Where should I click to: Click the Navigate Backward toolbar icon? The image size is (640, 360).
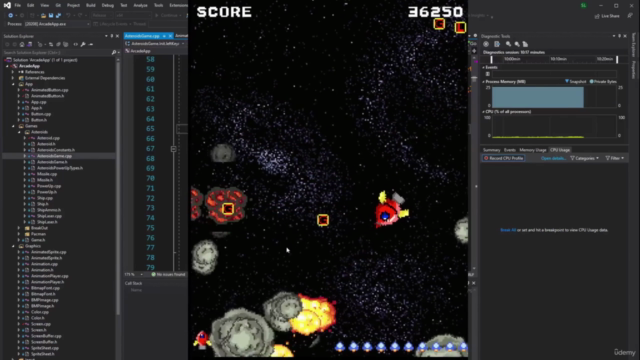[11, 16]
